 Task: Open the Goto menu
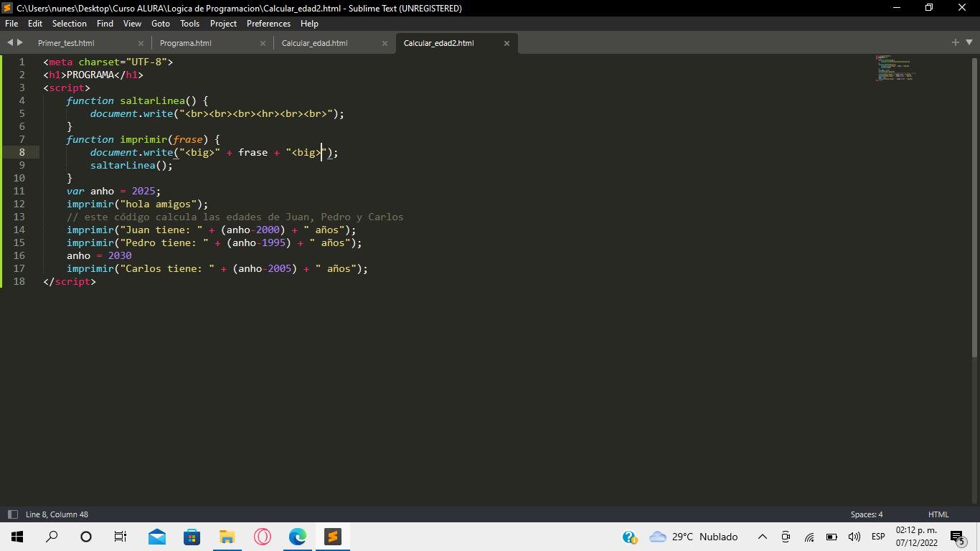tap(161, 24)
